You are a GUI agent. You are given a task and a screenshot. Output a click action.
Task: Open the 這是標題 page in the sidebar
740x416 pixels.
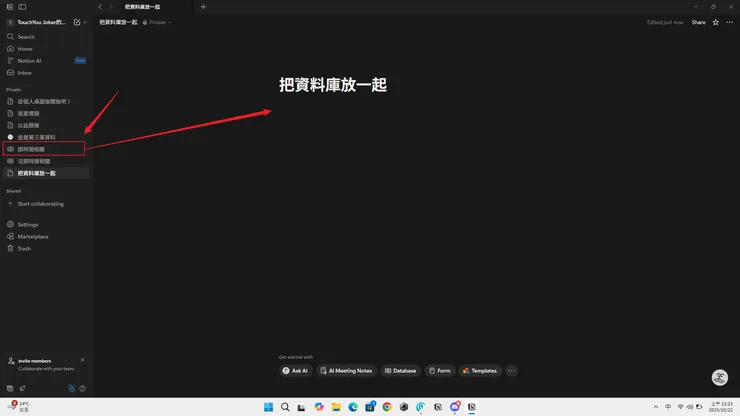pyautogui.click(x=45, y=113)
